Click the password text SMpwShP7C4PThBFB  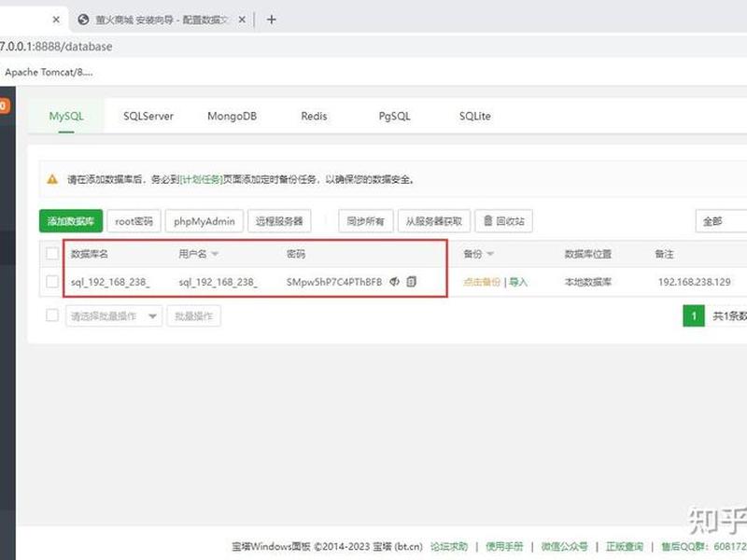[334, 282]
